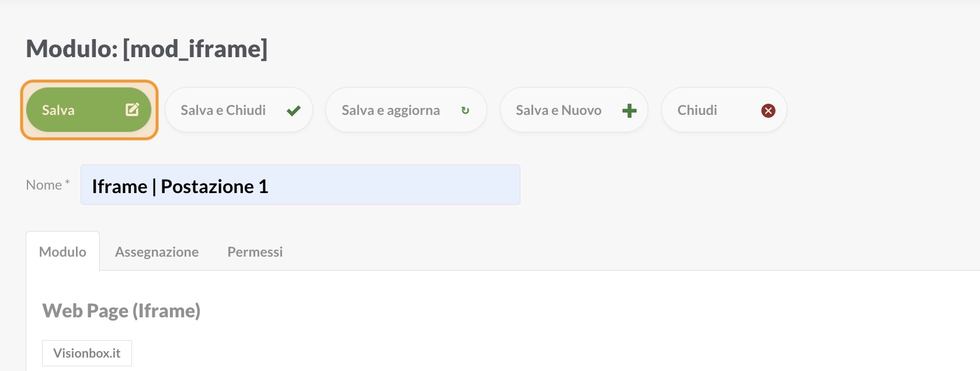The height and width of the screenshot is (371, 980).
Task: Click the Modulo: [mod_iframe] page title
Action: tap(147, 49)
